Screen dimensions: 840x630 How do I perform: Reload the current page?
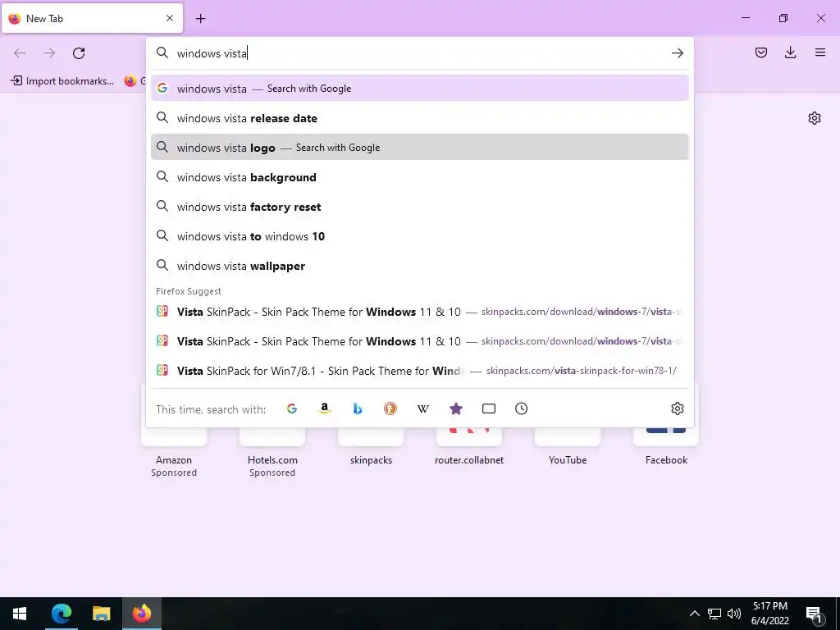click(79, 53)
